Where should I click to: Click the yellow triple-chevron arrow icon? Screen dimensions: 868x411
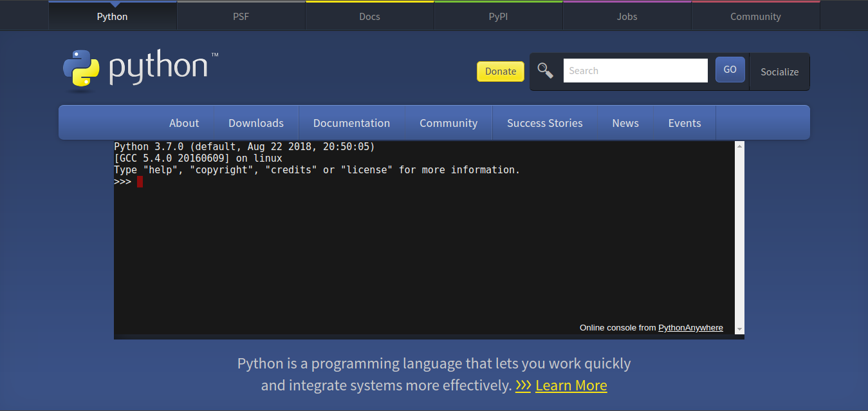point(522,385)
